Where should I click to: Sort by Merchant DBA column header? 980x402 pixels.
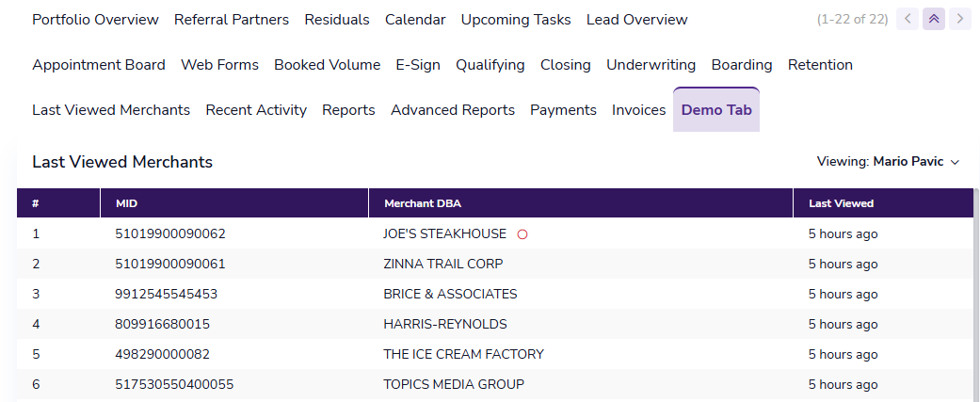click(x=423, y=203)
